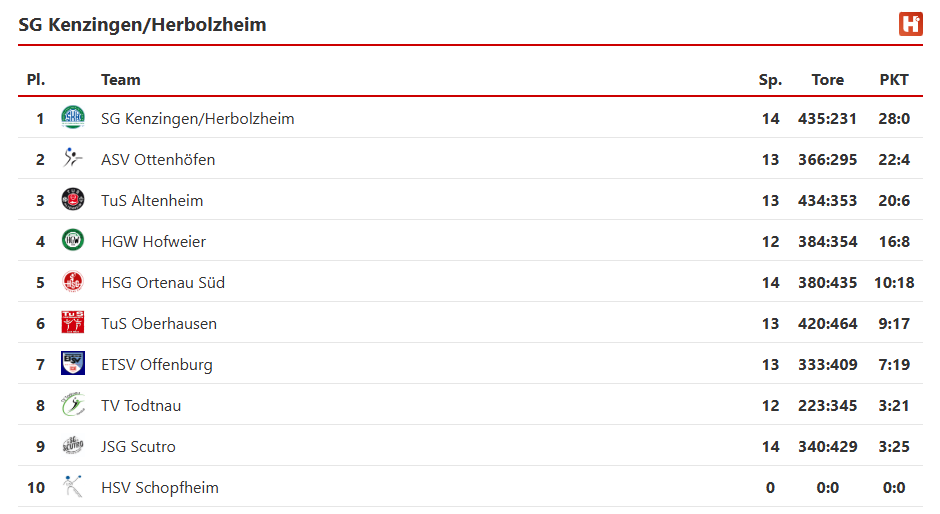Click the Team column header

[x=121, y=80]
